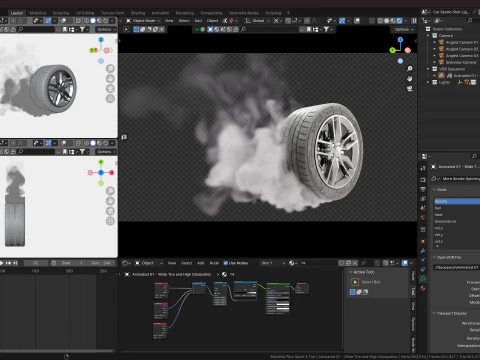Viewport: 480px width, 360px height.
Task: Open the World properties tab
Action: pos(423,217)
